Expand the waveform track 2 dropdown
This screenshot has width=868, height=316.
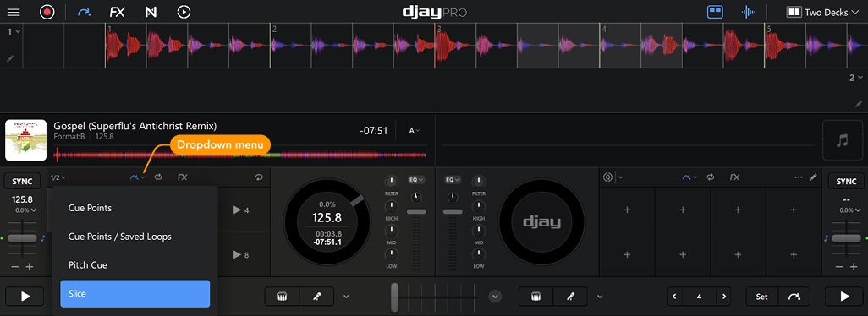(x=855, y=78)
